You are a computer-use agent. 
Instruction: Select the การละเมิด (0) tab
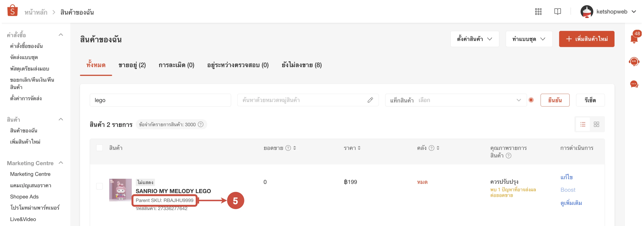pos(176,65)
